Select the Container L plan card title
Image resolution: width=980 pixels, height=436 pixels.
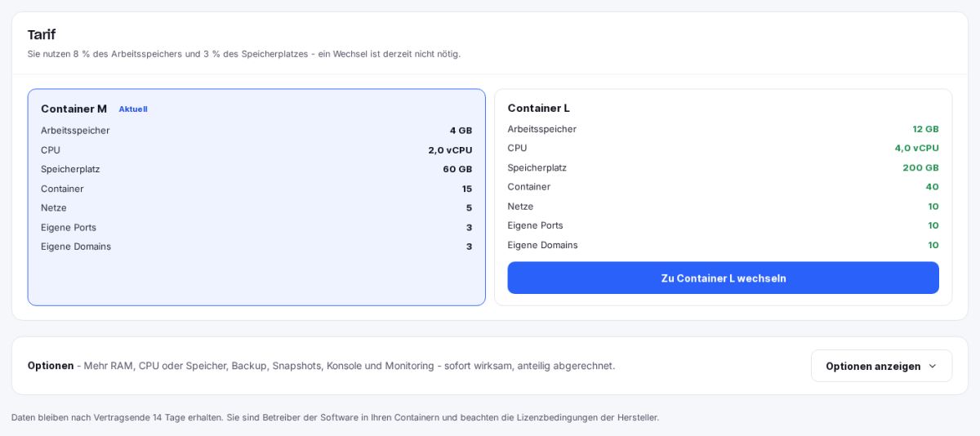(538, 108)
